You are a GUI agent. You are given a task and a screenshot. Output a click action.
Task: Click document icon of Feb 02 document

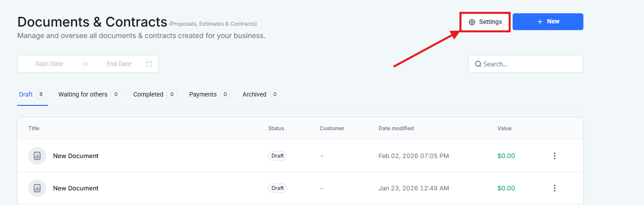point(37,156)
